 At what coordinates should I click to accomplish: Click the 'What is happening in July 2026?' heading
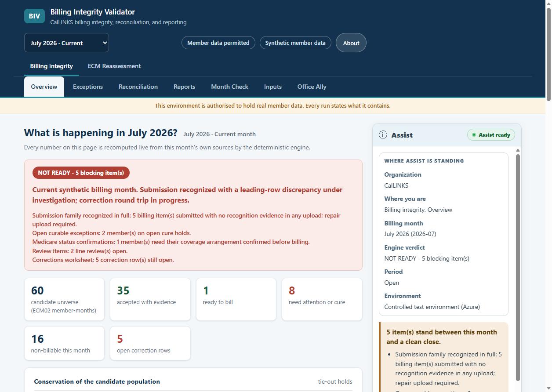(x=101, y=133)
